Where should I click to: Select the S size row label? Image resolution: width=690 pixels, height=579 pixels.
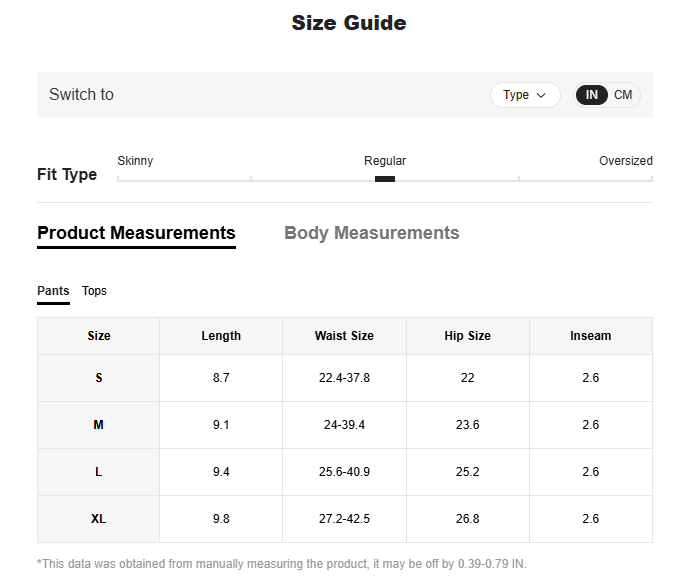click(99, 378)
